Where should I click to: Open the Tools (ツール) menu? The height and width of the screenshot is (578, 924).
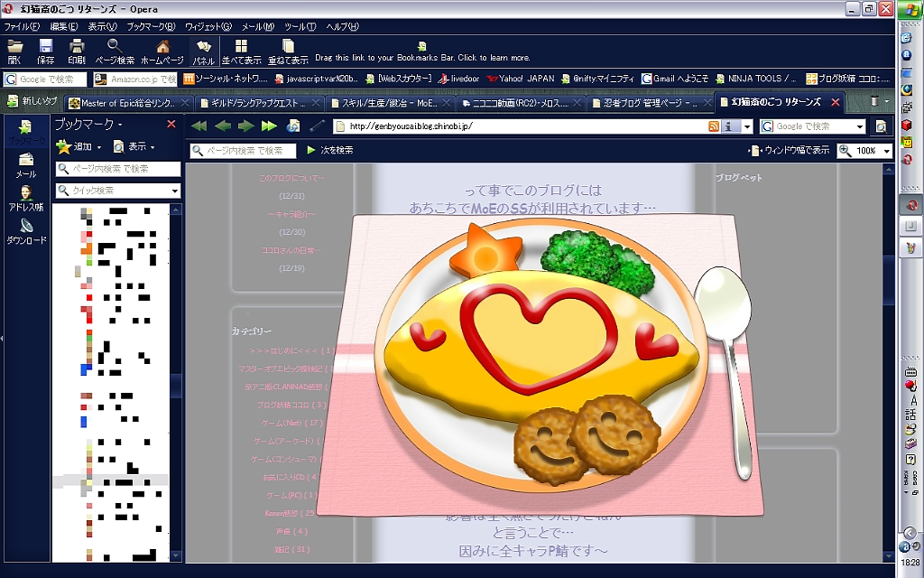pyautogui.click(x=300, y=26)
